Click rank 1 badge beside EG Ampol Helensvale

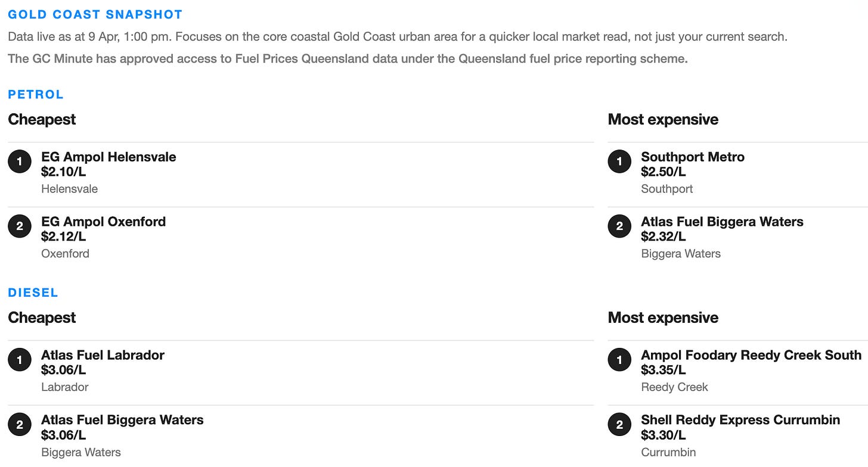[20, 161]
